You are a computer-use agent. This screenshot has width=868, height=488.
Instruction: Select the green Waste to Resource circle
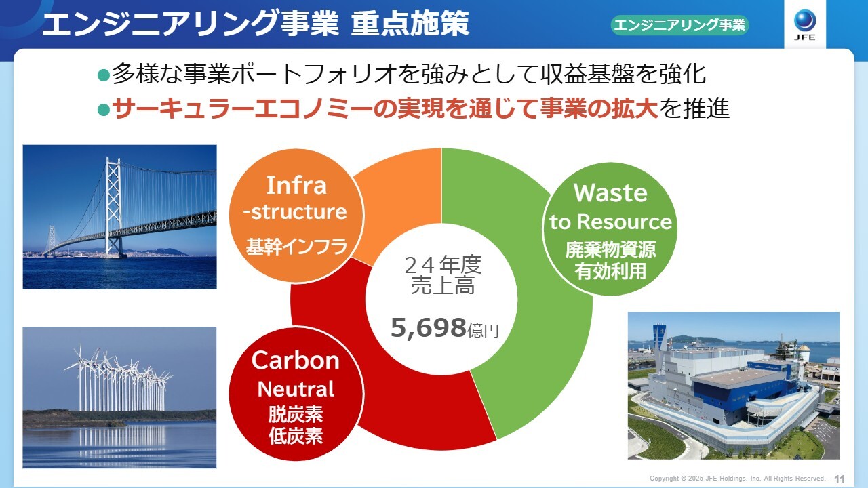click(610, 232)
